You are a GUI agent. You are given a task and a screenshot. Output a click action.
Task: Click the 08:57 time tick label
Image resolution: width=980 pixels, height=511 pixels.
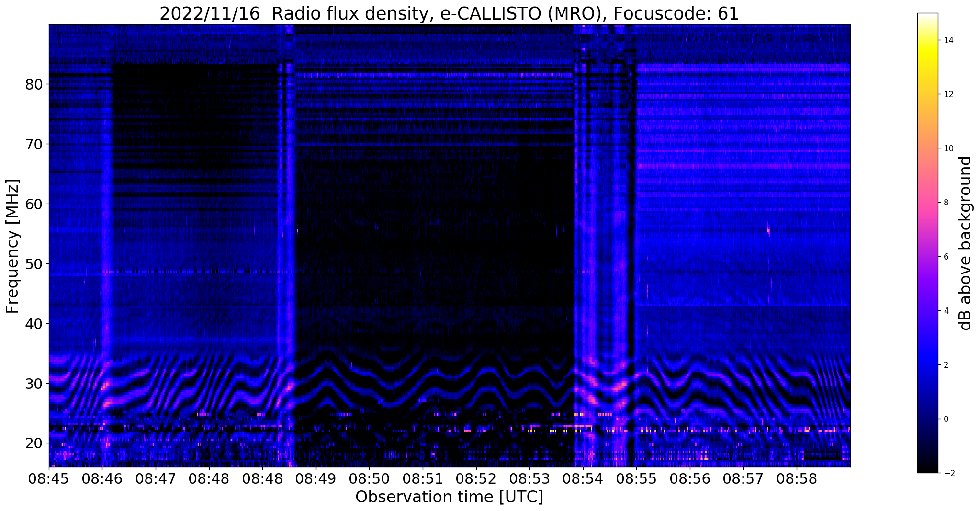(x=743, y=478)
